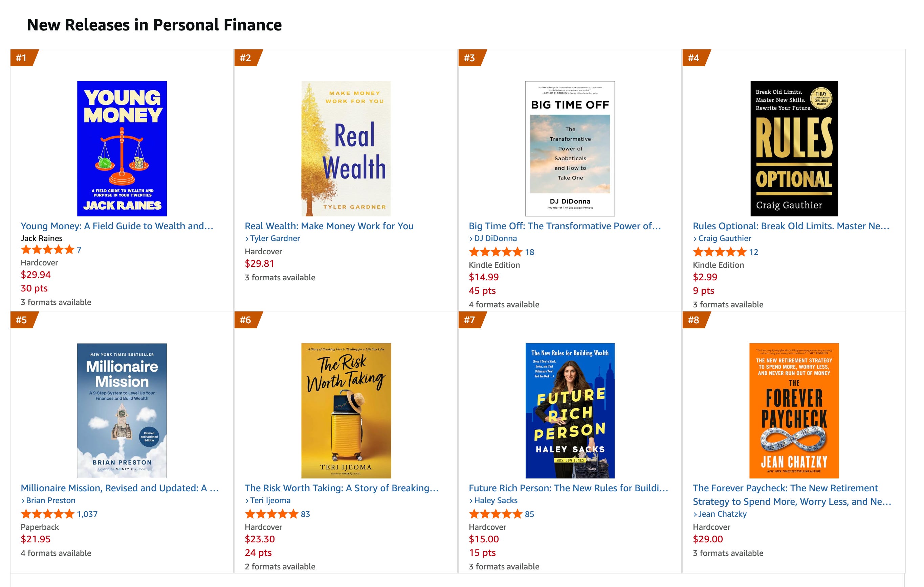The image size is (924, 587).
Task: Click the $14.99 Kindle price
Action: click(483, 277)
